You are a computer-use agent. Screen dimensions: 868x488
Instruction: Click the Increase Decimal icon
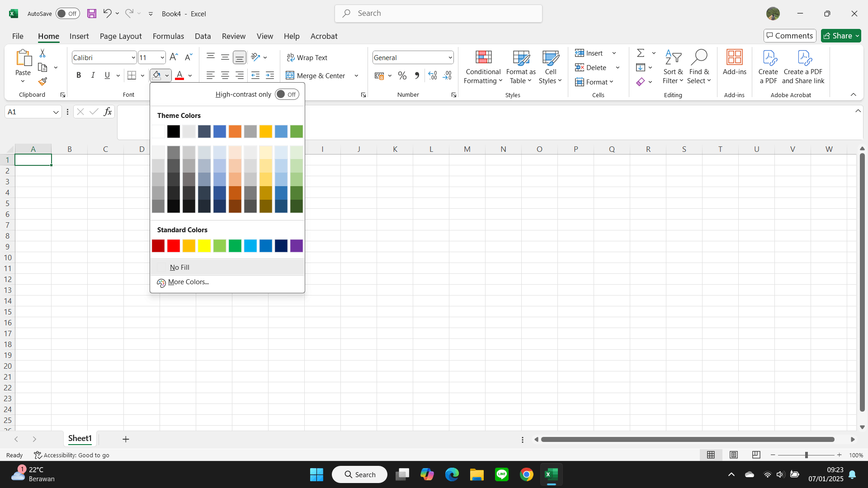click(x=433, y=76)
